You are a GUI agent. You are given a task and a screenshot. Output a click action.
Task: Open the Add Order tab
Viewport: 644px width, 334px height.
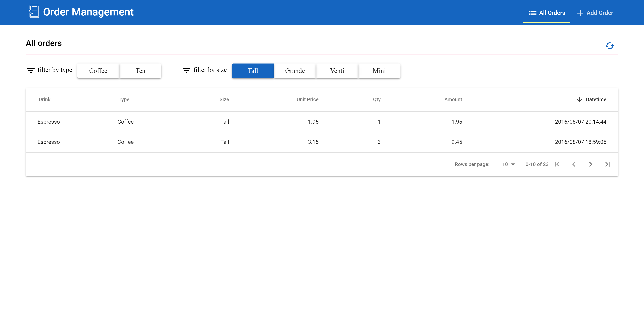click(x=595, y=13)
